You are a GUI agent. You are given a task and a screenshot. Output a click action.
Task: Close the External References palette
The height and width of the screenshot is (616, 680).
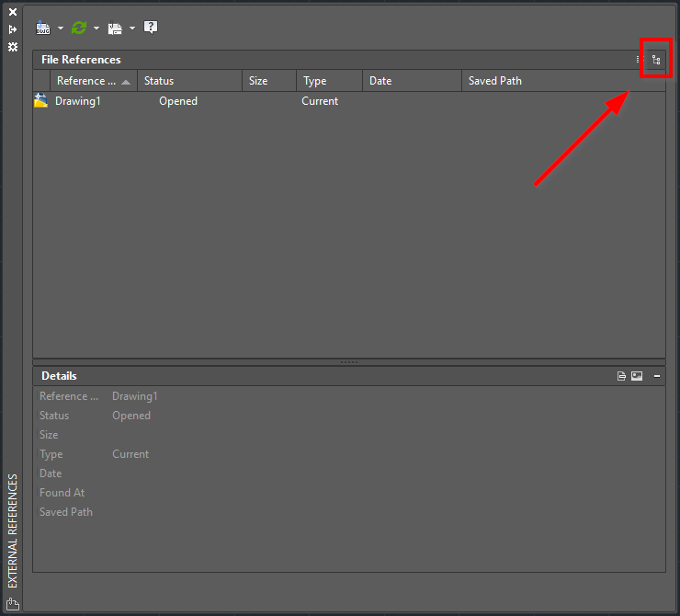click(13, 12)
